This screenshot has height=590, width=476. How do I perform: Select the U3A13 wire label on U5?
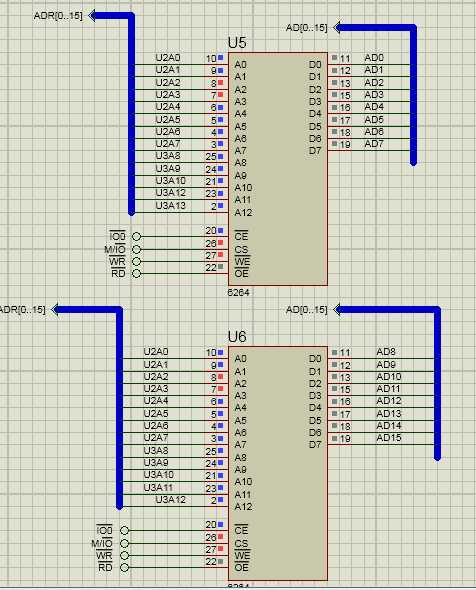point(170,205)
